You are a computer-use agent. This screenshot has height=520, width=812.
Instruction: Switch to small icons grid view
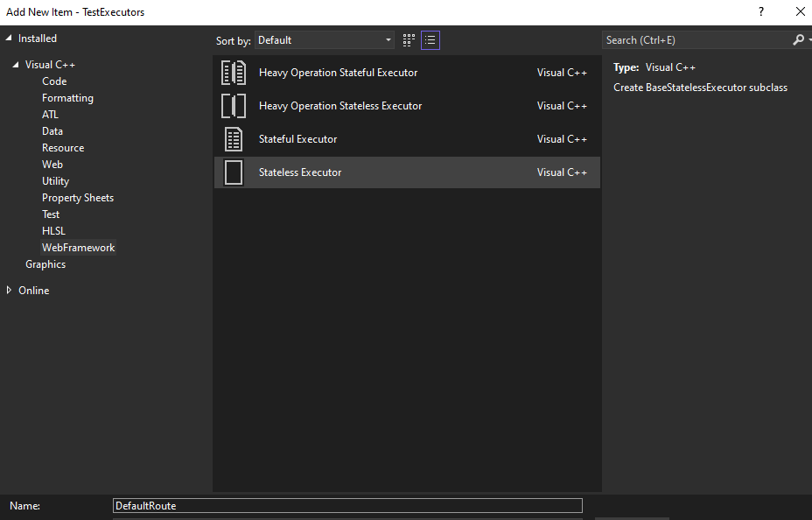tap(409, 40)
